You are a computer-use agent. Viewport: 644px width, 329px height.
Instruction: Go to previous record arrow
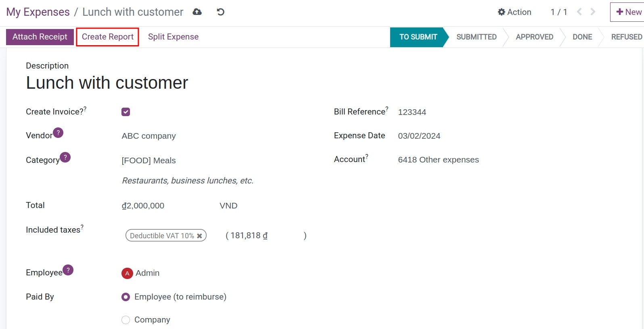tap(579, 12)
